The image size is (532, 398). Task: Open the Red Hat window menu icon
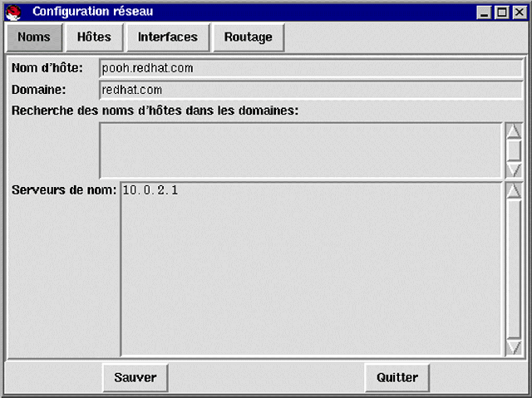coord(13,12)
